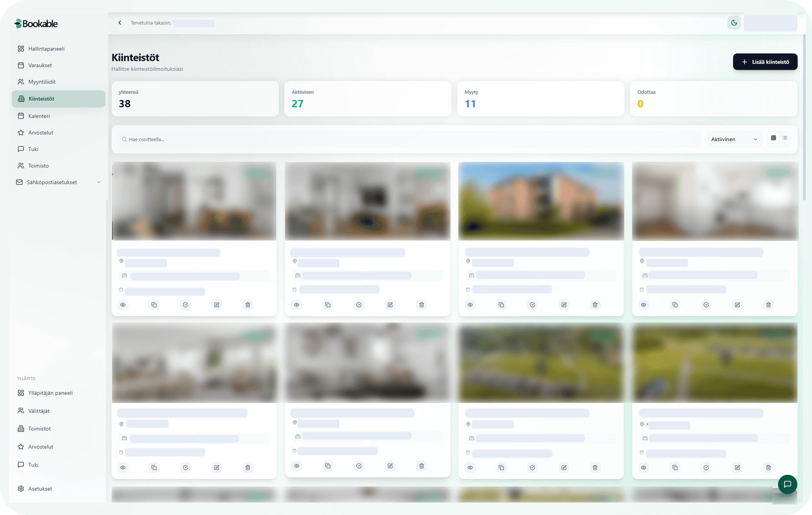Viewport: 812px width, 515px height.
Task: Click trash icon on brick building card
Action: pos(595,305)
